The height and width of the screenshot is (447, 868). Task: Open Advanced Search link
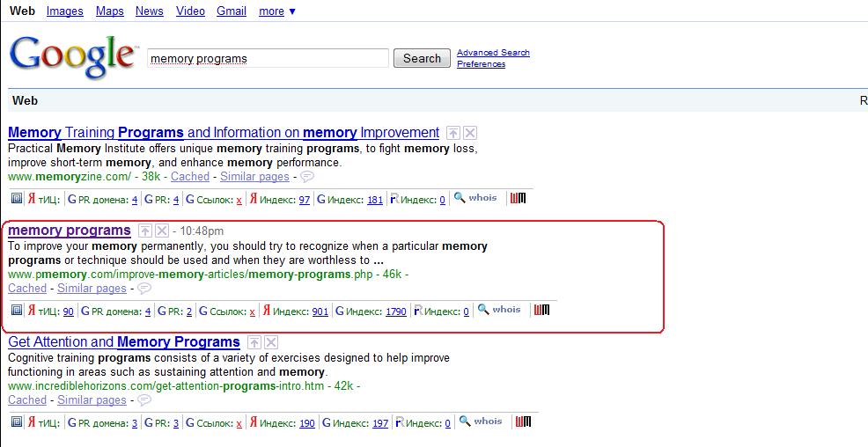coord(493,53)
